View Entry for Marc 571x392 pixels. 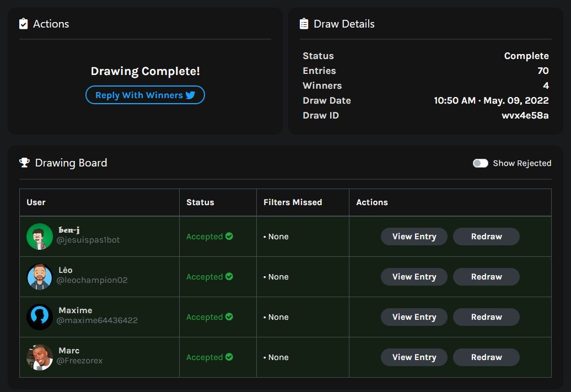click(414, 357)
